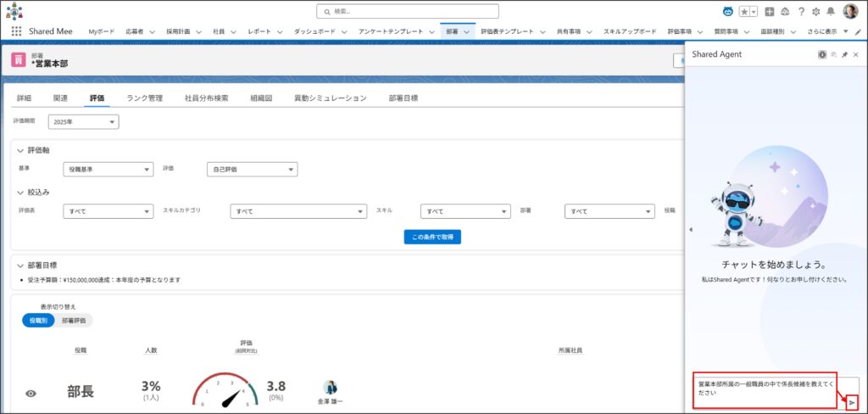Image resolution: width=868 pixels, height=414 pixels.
Task: Click the favorites star icon
Action: coord(745,12)
